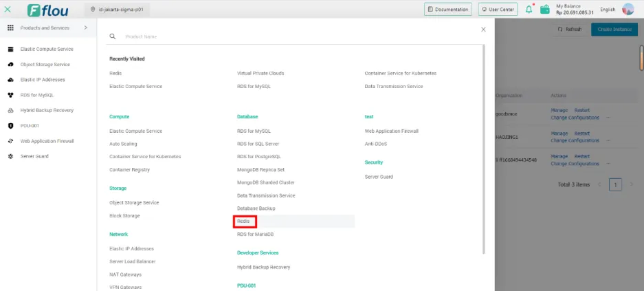Open Server Guard under Security
644x291 pixels.
[x=379, y=177]
